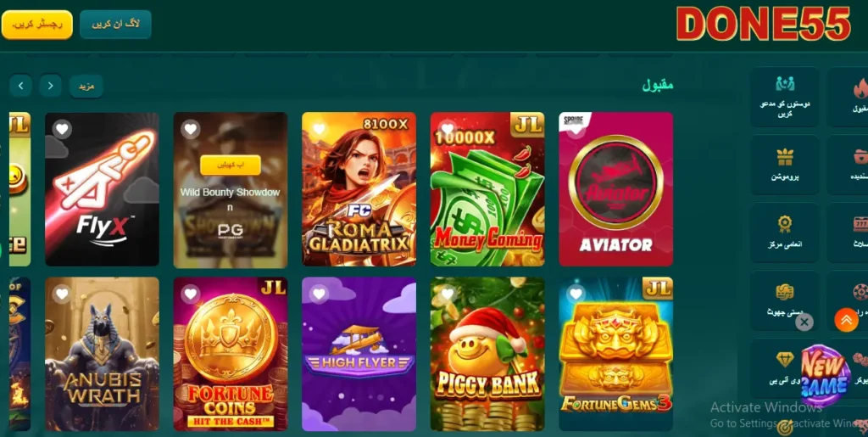Screen dimensions: 868x437
Task: Click the New Game floating badge
Action: coord(824,376)
